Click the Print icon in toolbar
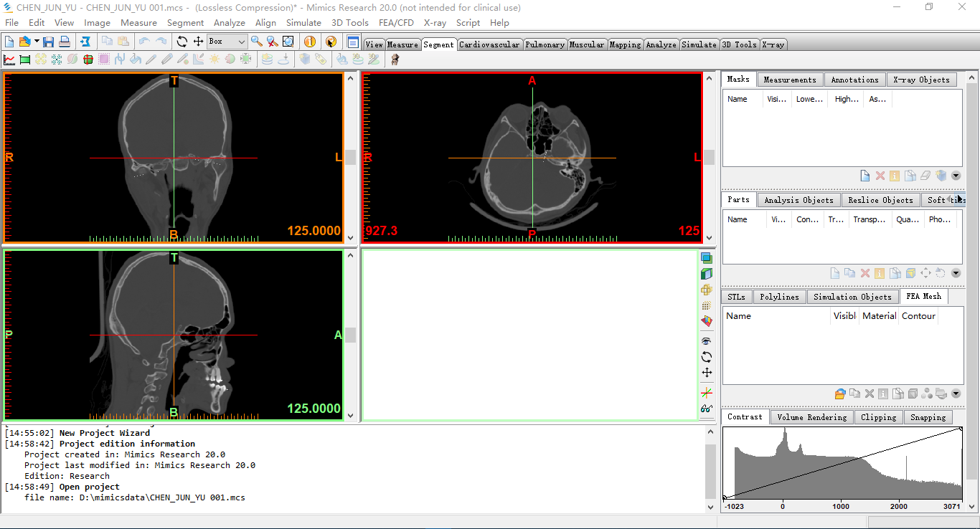 pos(65,42)
